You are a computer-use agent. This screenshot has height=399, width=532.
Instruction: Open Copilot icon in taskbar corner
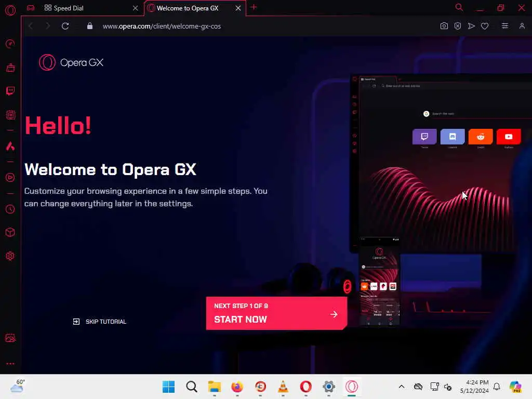click(x=515, y=387)
